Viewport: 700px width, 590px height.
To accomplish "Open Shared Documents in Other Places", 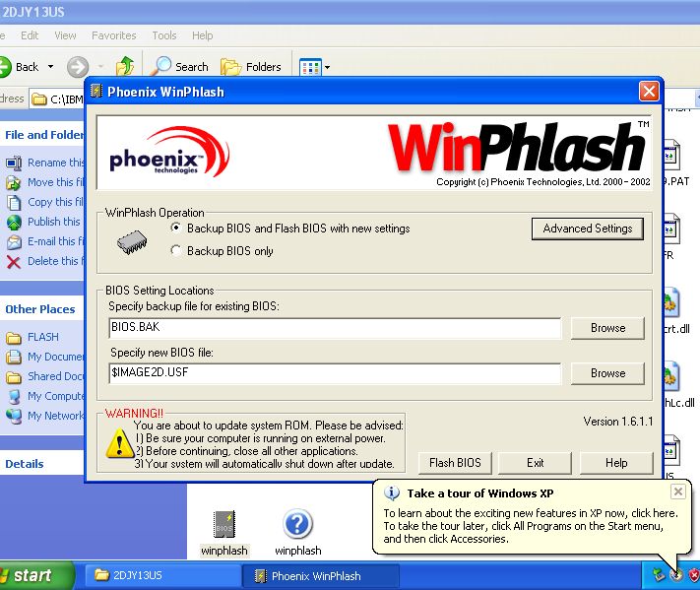I will (44, 376).
